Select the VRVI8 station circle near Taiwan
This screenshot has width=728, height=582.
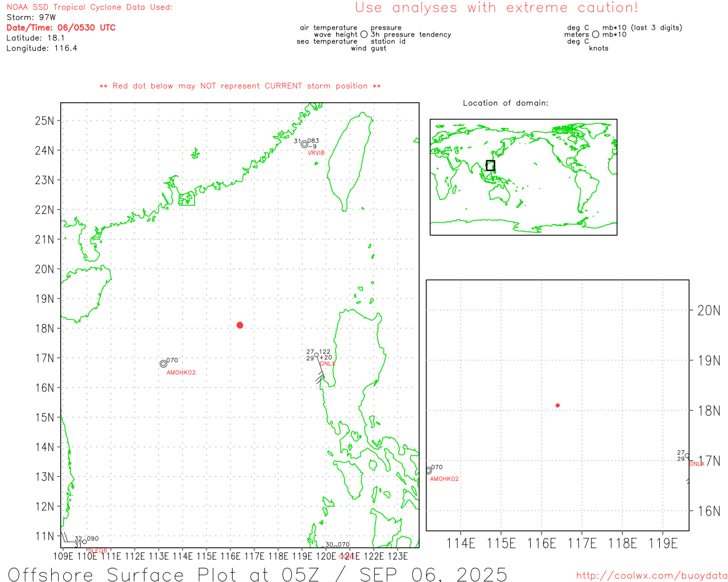click(304, 144)
